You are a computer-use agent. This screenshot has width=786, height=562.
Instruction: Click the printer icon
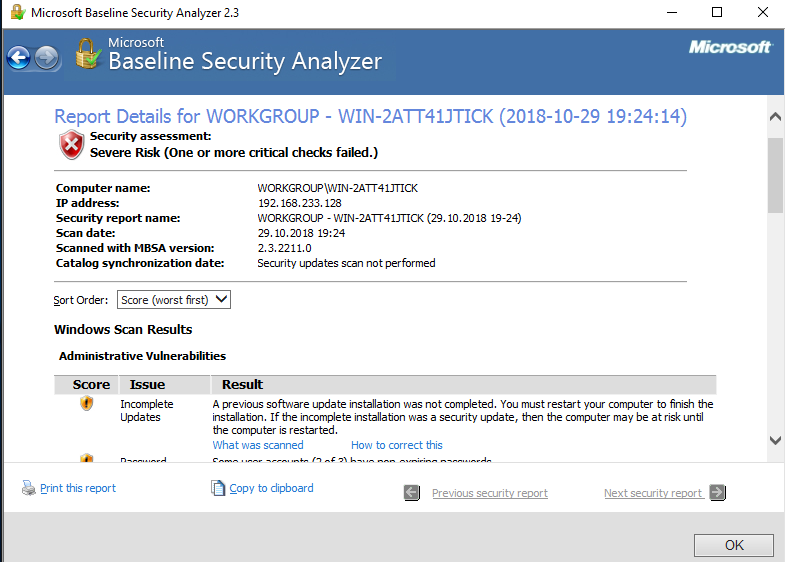click(28, 489)
